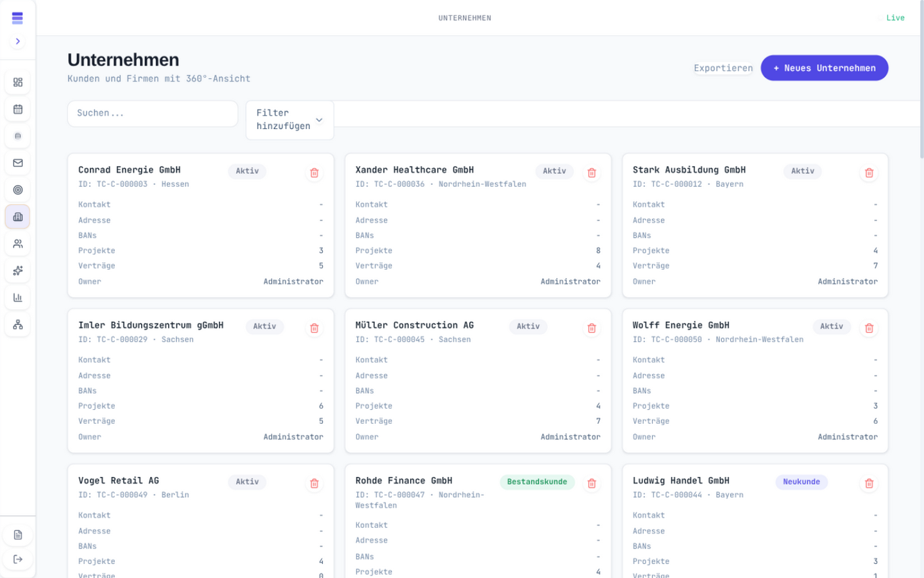Click the Aktiv badge on Wolff Energie GmbH
The width and height of the screenshot is (924, 578).
point(832,326)
